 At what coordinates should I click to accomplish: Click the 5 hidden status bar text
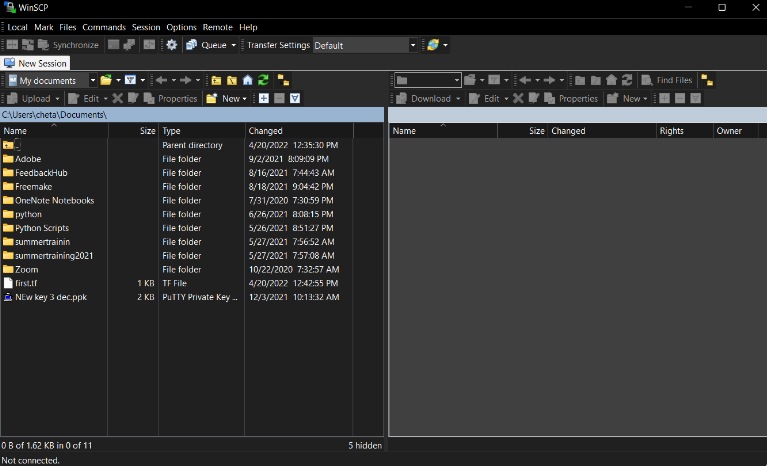[365, 445]
